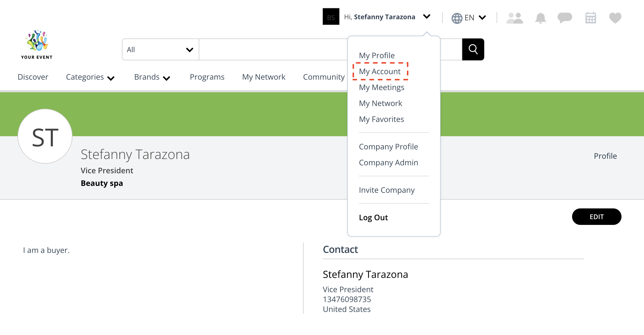Viewport: 644px width, 335px height.
Task: Click the contacts/people icon in header
Action: pyautogui.click(x=514, y=17)
